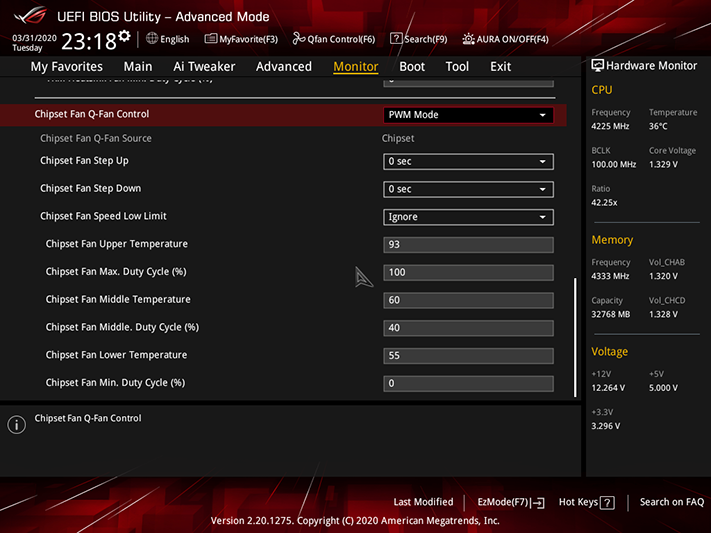Image resolution: width=711 pixels, height=533 pixels.
Task: Switch to Boot tab
Action: coord(412,67)
